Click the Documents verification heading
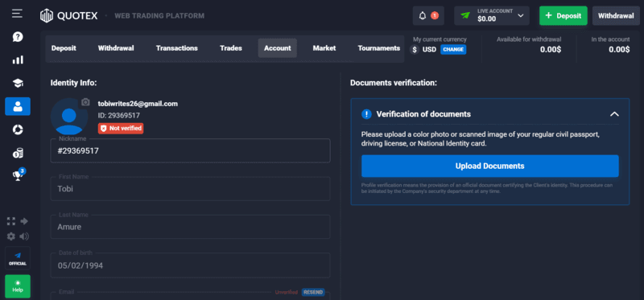The width and height of the screenshot is (644, 300). [x=394, y=83]
